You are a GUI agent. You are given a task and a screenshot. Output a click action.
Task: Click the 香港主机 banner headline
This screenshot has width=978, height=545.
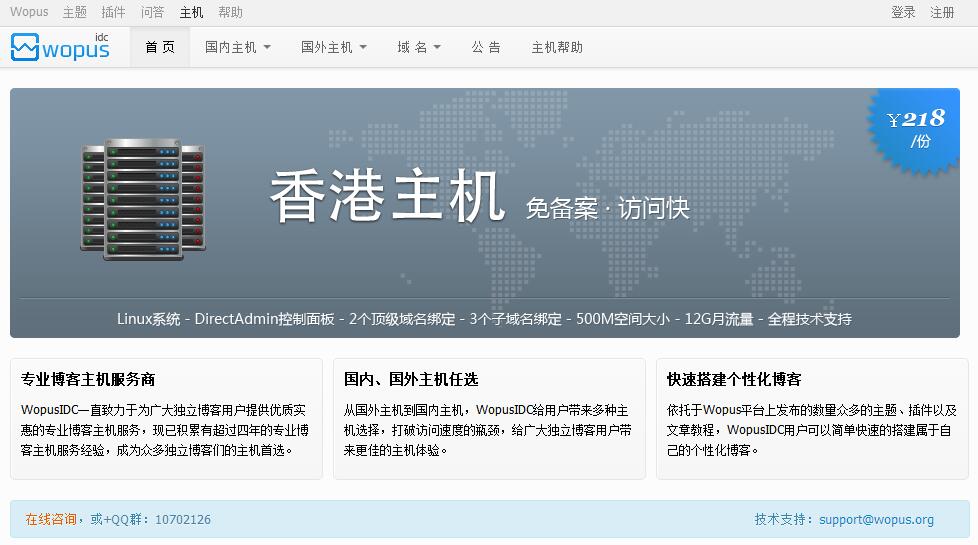point(387,196)
